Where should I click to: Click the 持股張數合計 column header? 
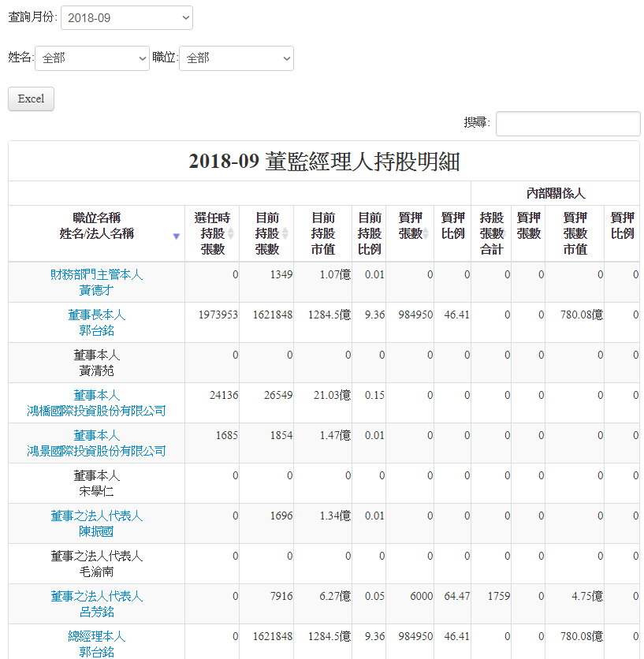coord(491,233)
